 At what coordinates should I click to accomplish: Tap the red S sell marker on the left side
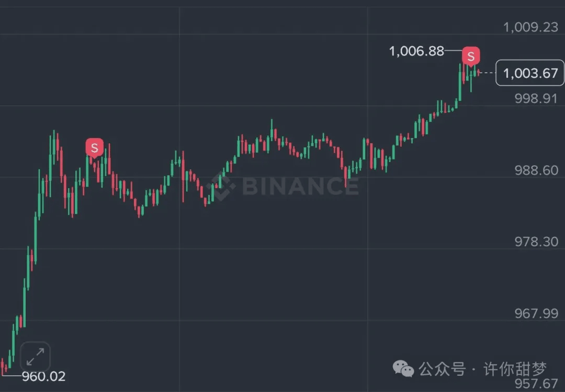pos(94,148)
